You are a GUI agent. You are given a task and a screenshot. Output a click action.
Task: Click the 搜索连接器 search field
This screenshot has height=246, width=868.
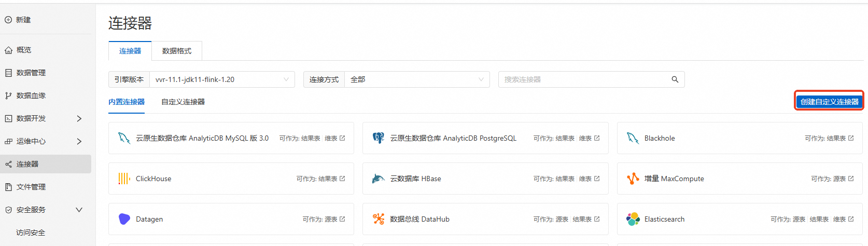click(591, 79)
